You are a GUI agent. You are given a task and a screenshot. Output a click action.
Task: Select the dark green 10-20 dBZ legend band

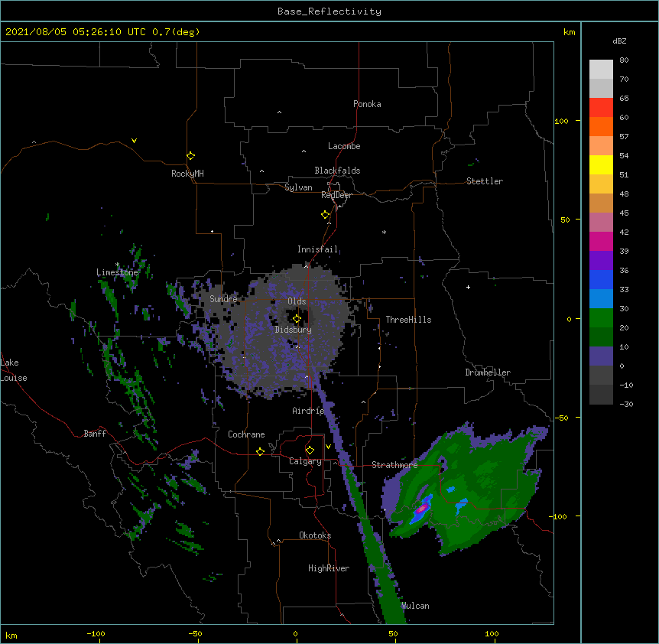coord(601,337)
